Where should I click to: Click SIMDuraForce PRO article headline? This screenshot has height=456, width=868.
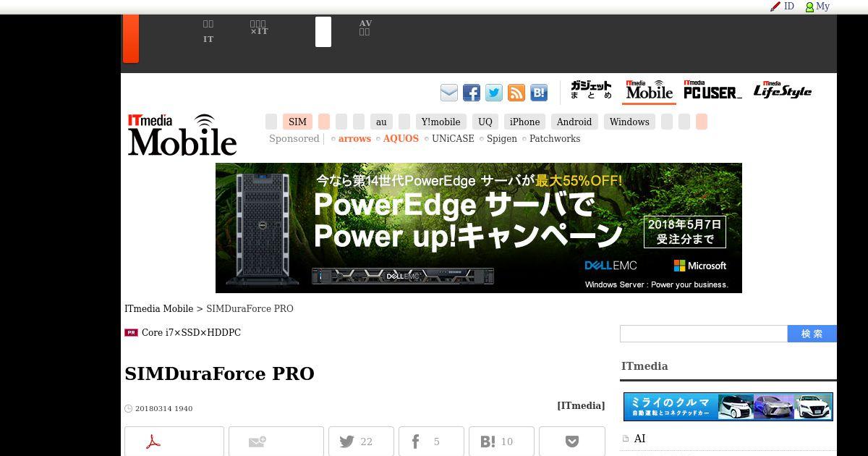tap(219, 373)
